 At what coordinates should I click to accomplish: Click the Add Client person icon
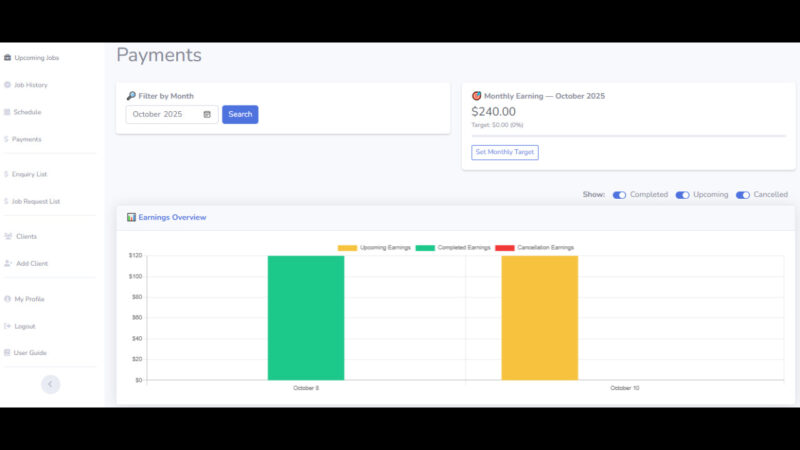(8, 264)
